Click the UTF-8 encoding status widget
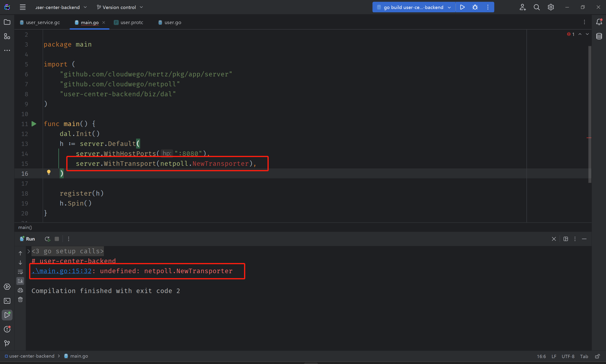The height and width of the screenshot is (364, 606). point(568,356)
